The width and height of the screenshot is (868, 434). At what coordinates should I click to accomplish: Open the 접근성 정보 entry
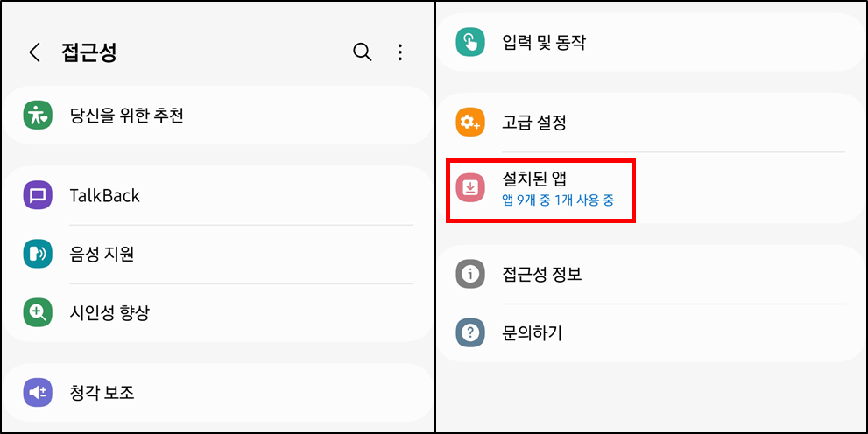pyautogui.click(x=542, y=274)
